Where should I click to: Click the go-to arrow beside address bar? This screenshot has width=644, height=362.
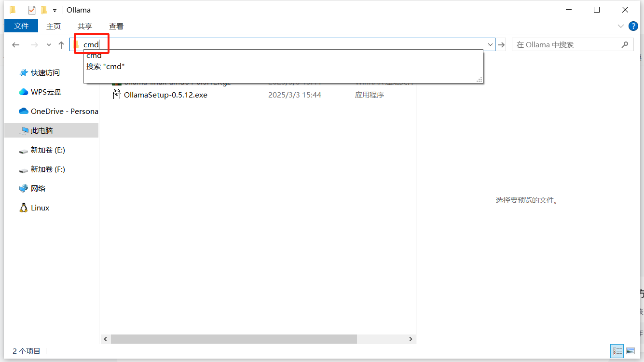501,45
